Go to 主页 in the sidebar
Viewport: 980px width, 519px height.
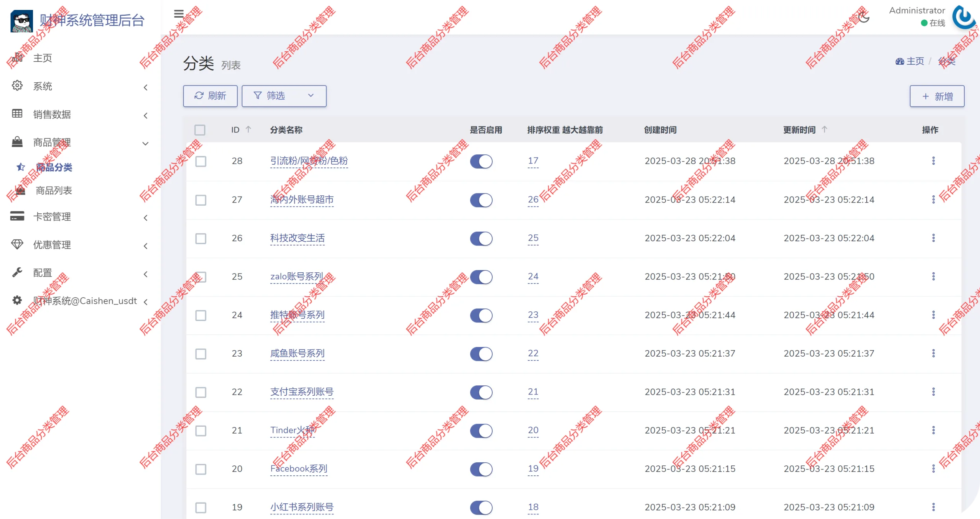click(42, 58)
